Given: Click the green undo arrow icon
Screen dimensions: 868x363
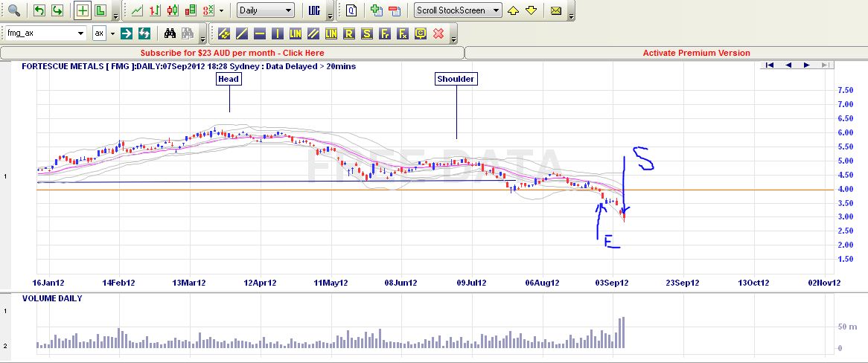Looking at the screenshot, I should 39,10.
